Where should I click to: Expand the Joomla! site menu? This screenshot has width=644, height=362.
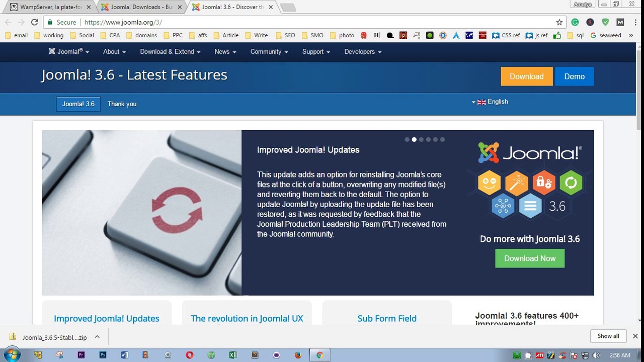[69, 51]
